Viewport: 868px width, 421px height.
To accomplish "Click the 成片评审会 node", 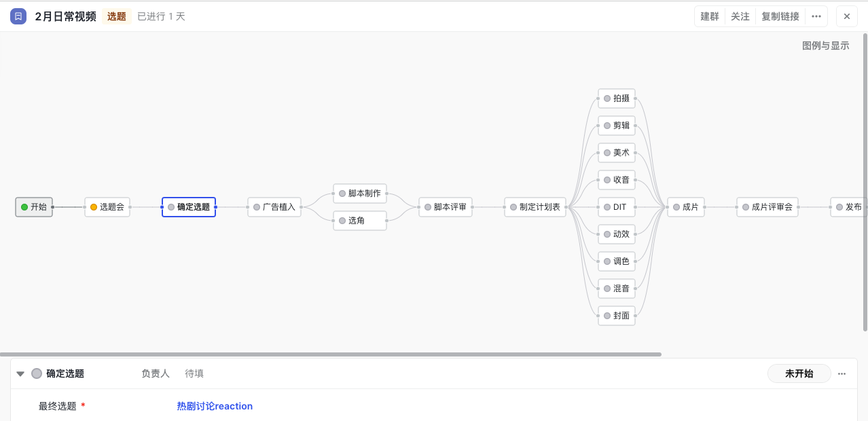I will point(767,207).
